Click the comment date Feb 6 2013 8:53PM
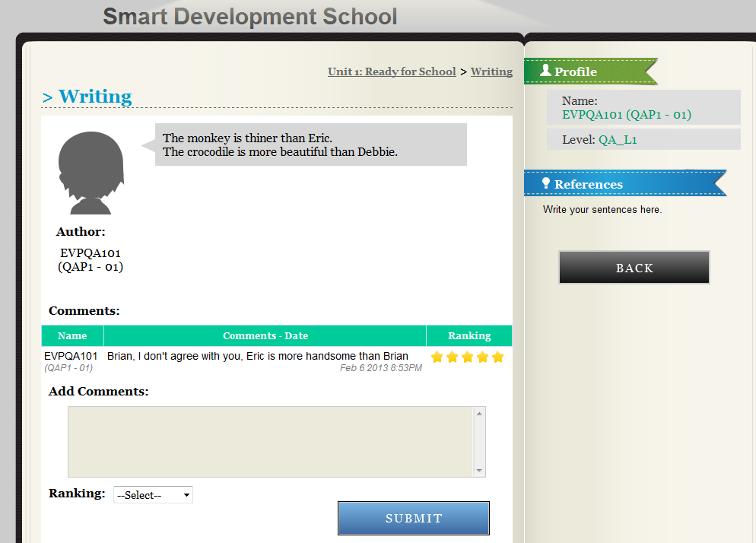756x543 pixels. (381, 368)
